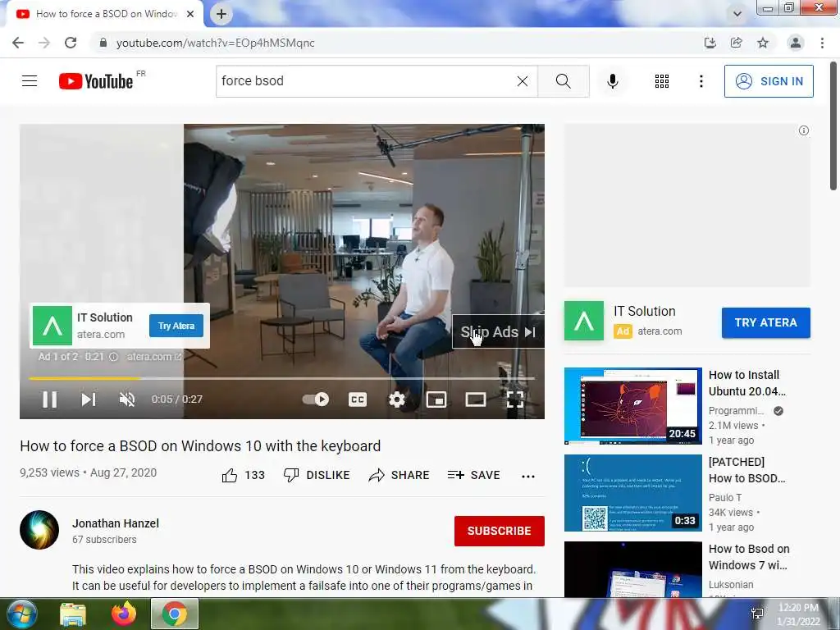Open Chrome tab search chevron
Image resolution: width=840 pixels, height=630 pixels.
point(737,14)
